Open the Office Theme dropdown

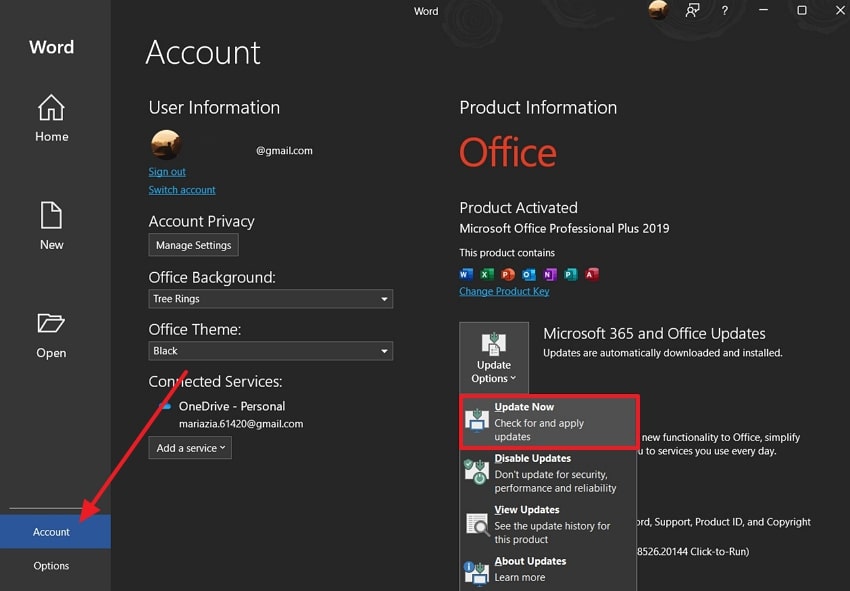tap(270, 351)
